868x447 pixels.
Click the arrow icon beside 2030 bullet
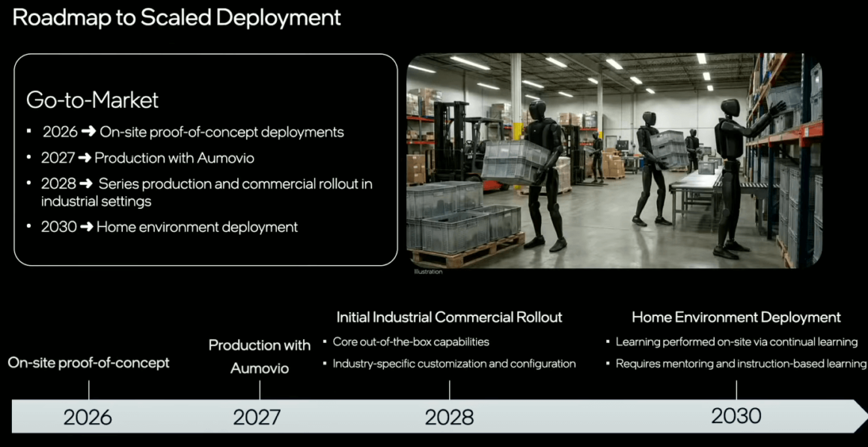click(87, 227)
